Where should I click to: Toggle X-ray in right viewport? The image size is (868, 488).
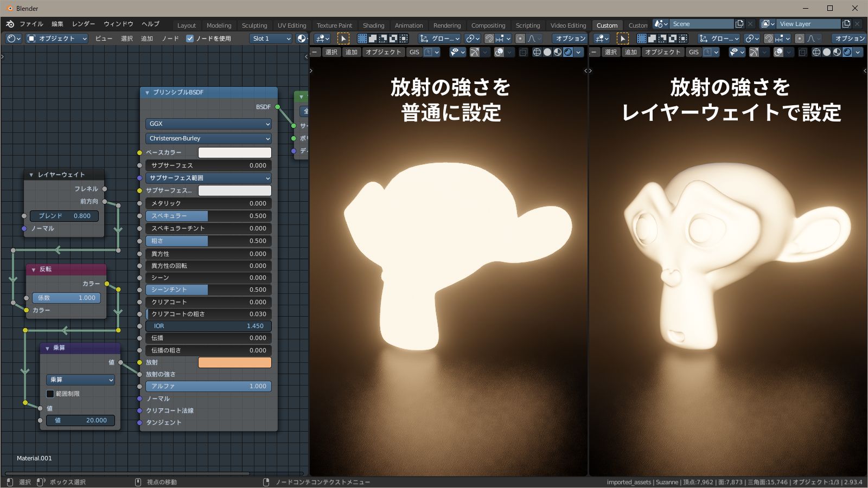[x=803, y=52]
